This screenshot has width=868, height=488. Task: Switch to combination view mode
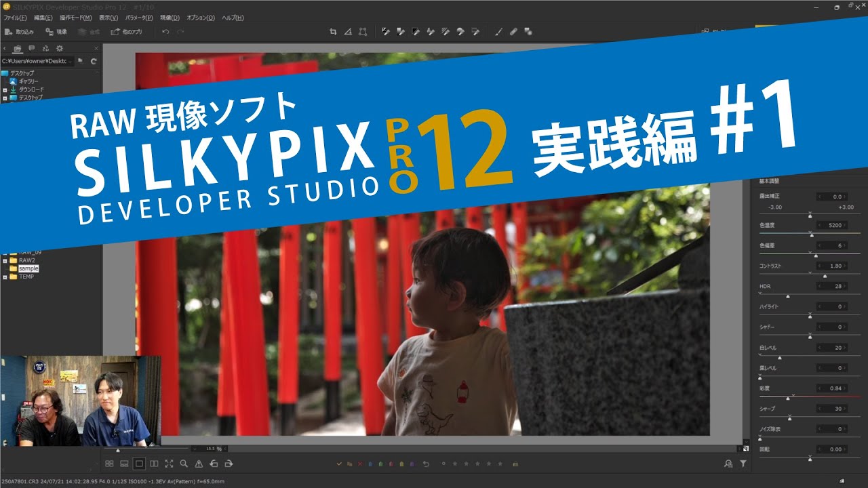(x=124, y=464)
